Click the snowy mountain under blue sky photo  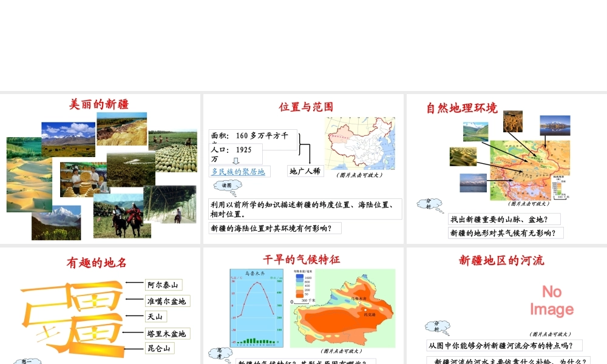68,140
